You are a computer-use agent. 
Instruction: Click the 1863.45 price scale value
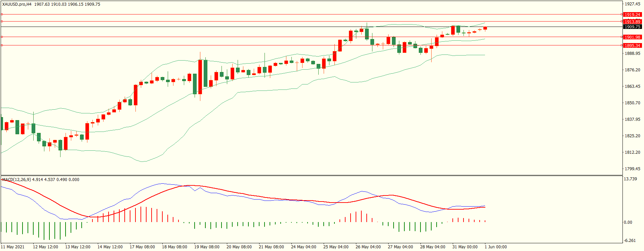632,86
